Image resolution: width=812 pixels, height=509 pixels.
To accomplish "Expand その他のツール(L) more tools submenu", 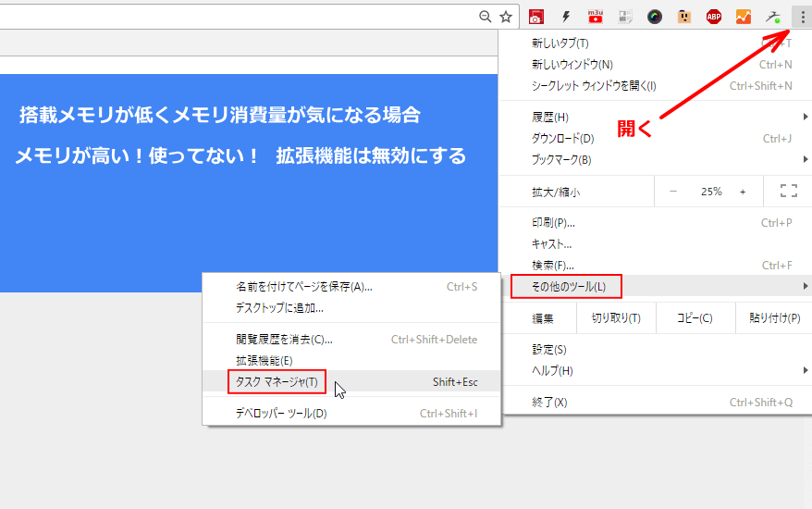I will pos(655,286).
